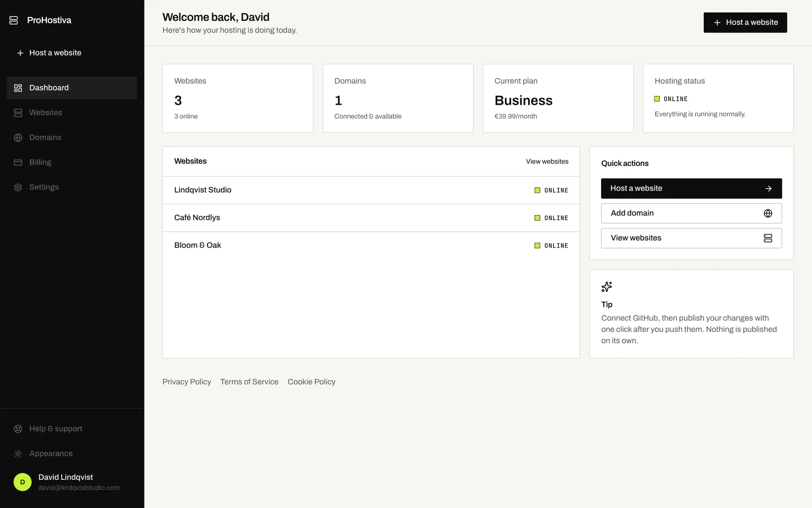Click the Billing card icon in sidebar

pos(18,162)
